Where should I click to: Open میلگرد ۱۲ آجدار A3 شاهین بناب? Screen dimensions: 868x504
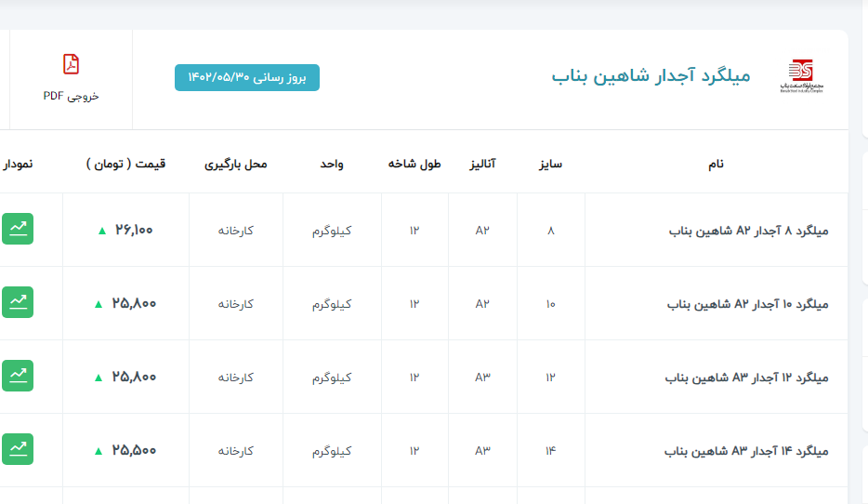pyautogui.click(x=746, y=378)
